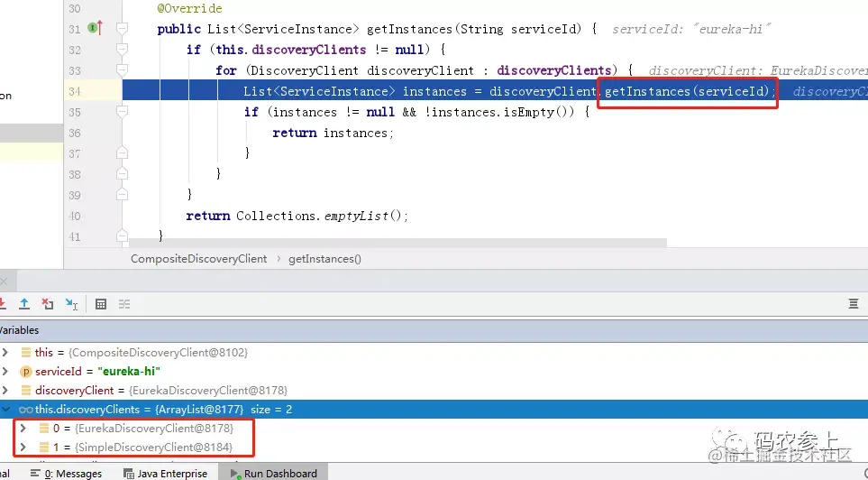The width and height of the screenshot is (868, 480).
Task: Expand element 1 SimpleDiscoveryClient@8184
Action: point(23,448)
